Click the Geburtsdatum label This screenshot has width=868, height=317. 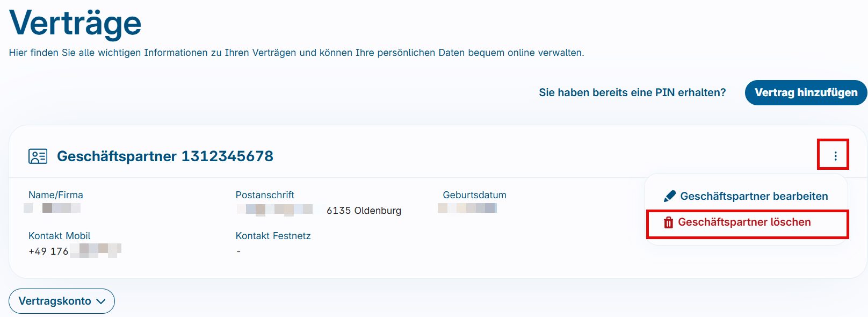(474, 195)
